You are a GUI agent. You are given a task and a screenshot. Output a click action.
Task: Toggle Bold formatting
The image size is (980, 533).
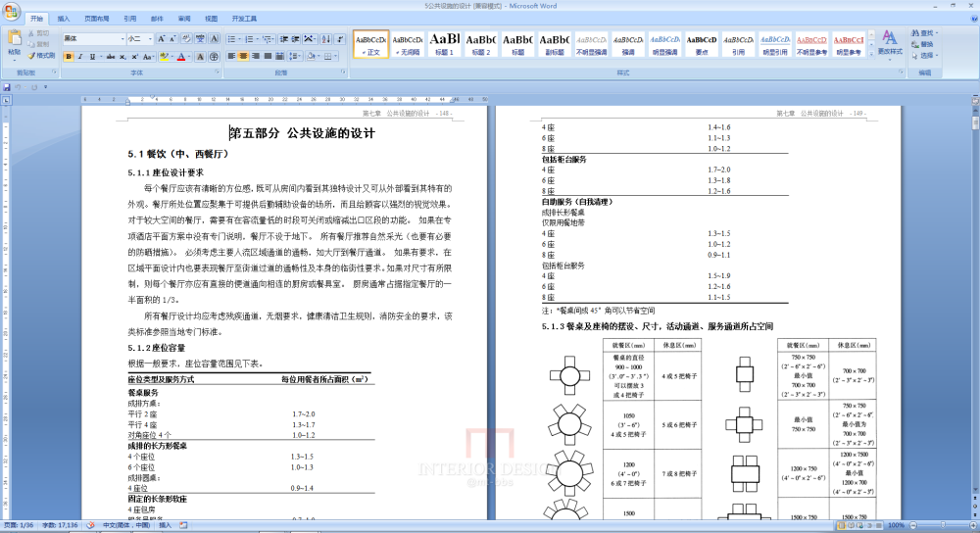click(x=69, y=57)
